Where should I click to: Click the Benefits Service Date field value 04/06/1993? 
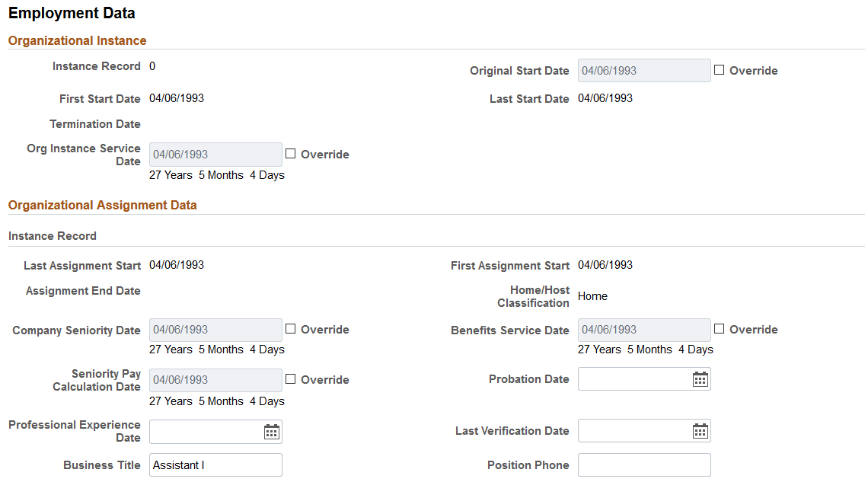click(643, 329)
